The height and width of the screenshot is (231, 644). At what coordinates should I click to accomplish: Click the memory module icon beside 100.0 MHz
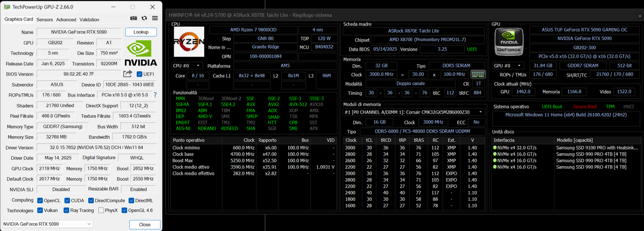coord(477,74)
